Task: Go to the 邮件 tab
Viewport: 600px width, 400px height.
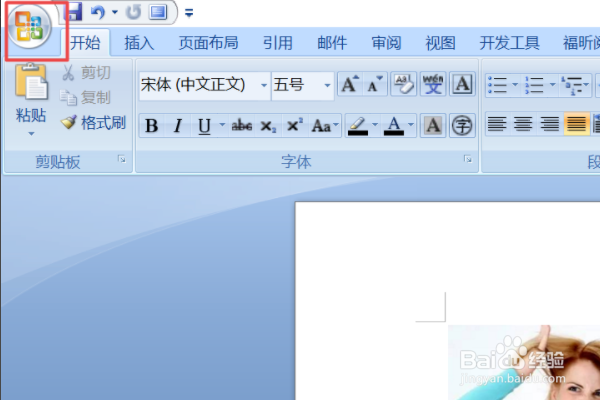Action: (x=332, y=42)
